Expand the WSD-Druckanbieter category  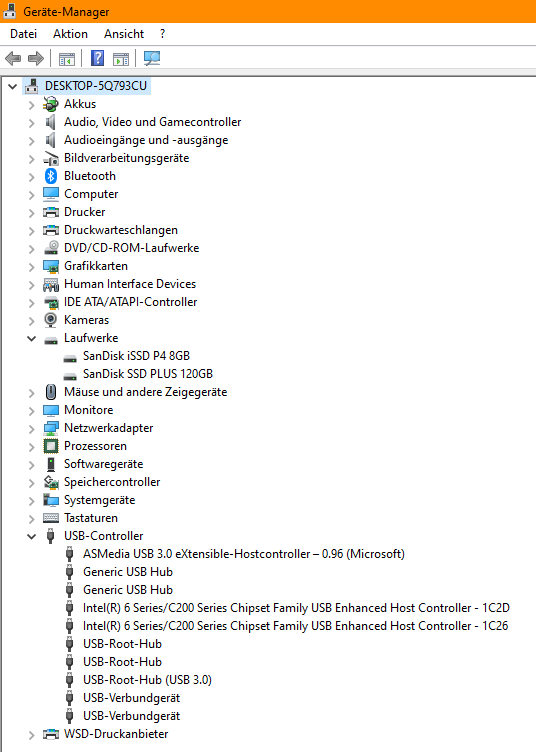[x=32, y=735]
